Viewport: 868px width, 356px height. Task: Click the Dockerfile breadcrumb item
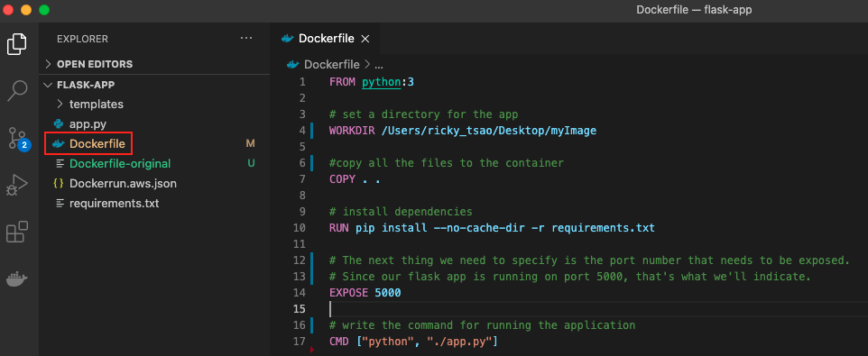331,65
